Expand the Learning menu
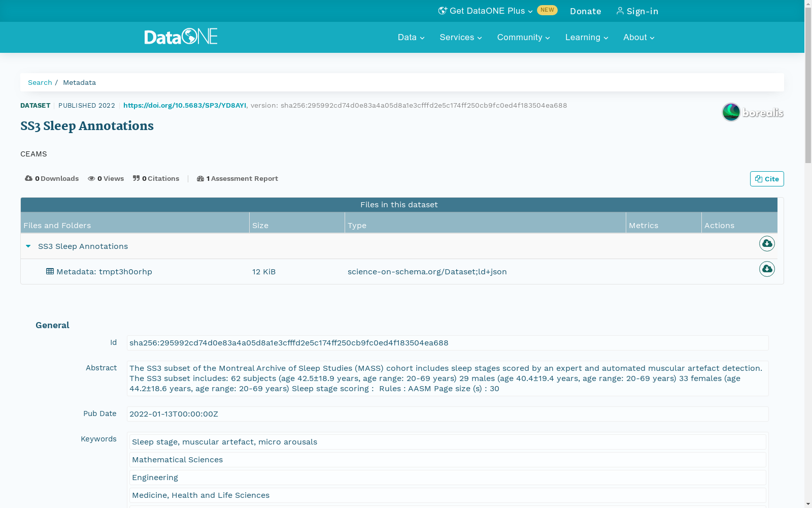Image resolution: width=812 pixels, height=508 pixels. 587,37
